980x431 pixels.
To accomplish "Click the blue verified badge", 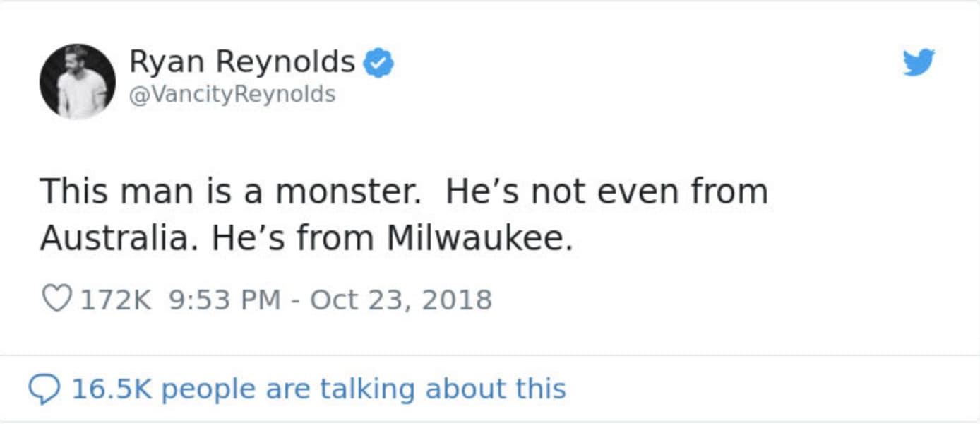I will [x=378, y=64].
